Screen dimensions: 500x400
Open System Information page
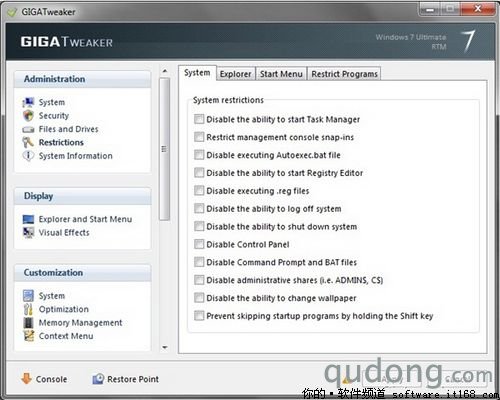[x=76, y=156]
